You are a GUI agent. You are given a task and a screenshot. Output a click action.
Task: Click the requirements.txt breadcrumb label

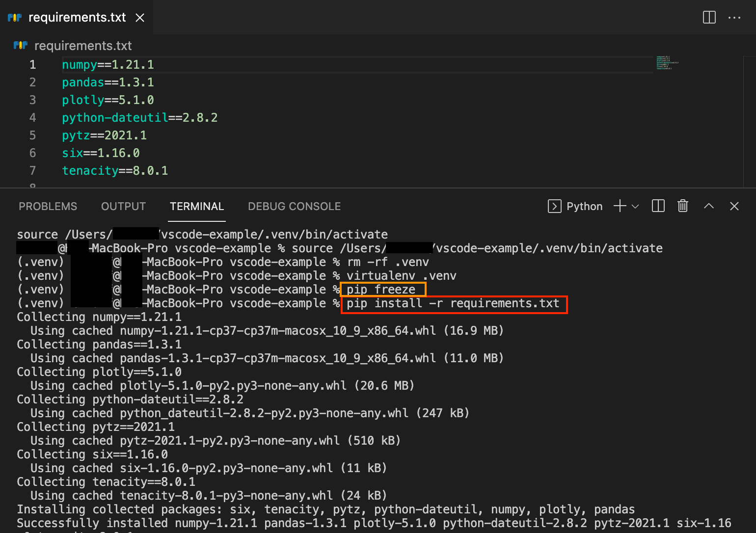[x=82, y=45]
